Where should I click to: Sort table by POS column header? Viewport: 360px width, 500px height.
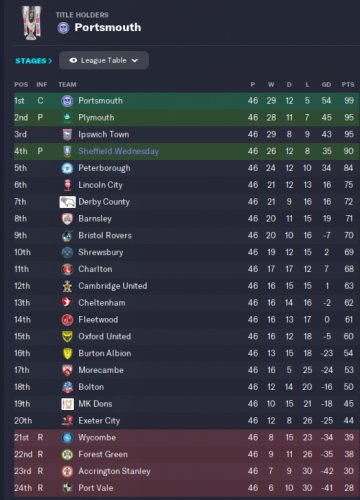point(21,85)
